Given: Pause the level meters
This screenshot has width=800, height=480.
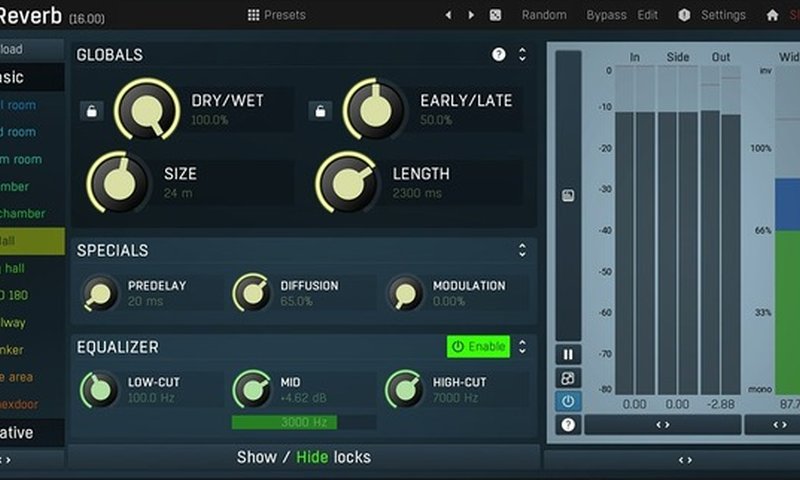Looking at the screenshot, I should pyautogui.click(x=568, y=354).
